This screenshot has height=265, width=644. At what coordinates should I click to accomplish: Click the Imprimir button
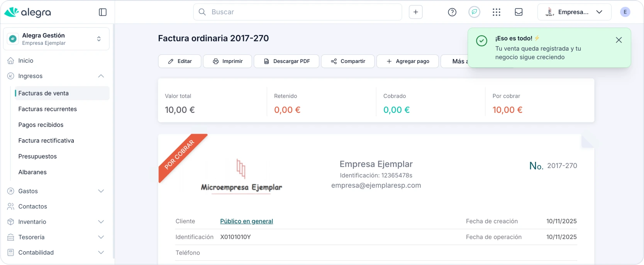(x=227, y=61)
